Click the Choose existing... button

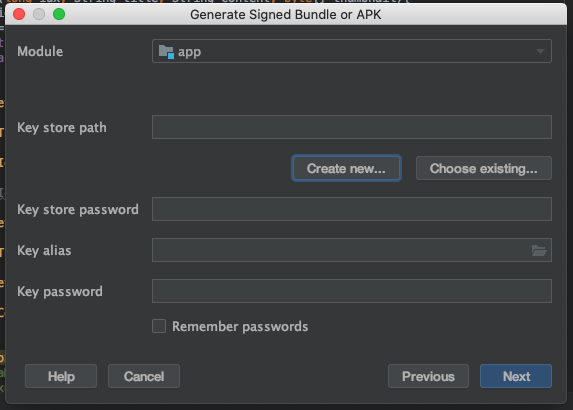[483, 168]
